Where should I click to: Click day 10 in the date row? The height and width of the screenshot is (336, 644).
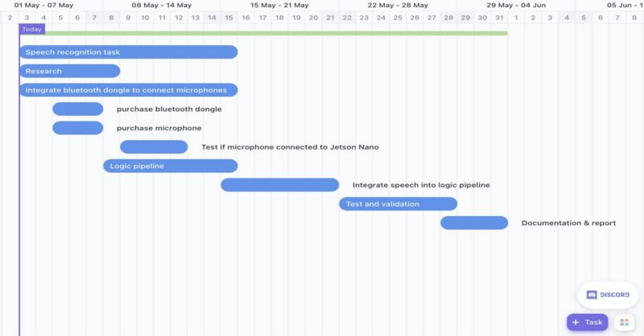145,18
